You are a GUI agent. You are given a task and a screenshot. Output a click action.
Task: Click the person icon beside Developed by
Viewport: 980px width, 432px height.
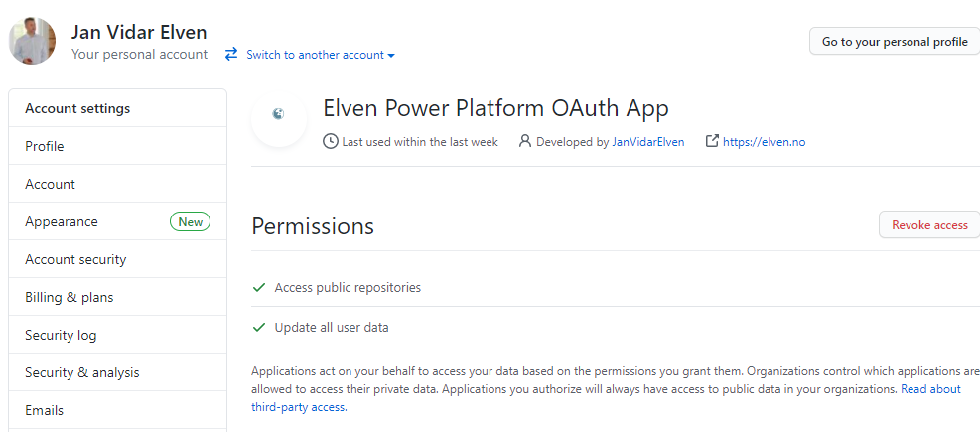[525, 141]
